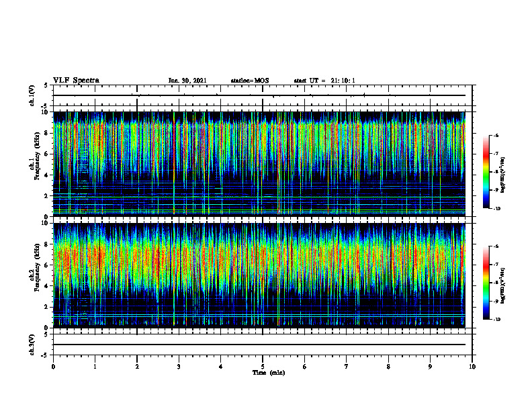Click time axis tick label '3'
Image resolution: width=532 pixels, height=411 pixels.
point(179,367)
